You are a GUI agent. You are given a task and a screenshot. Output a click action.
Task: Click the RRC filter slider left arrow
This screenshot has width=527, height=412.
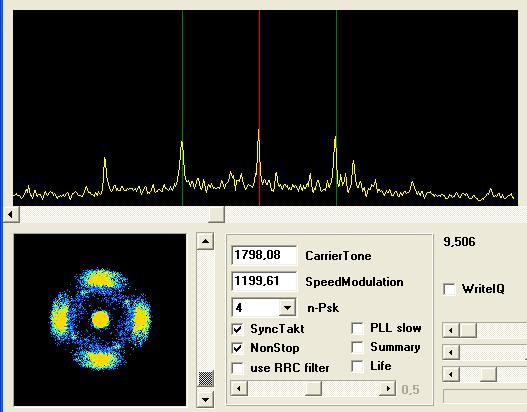click(x=239, y=389)
